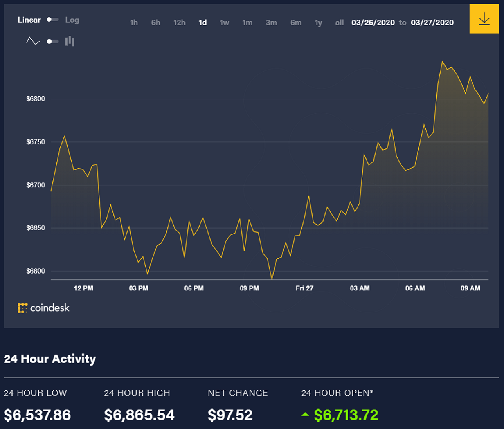Click the $6,713.72 open value
The image size is (504, 429).
coord(346,415)
